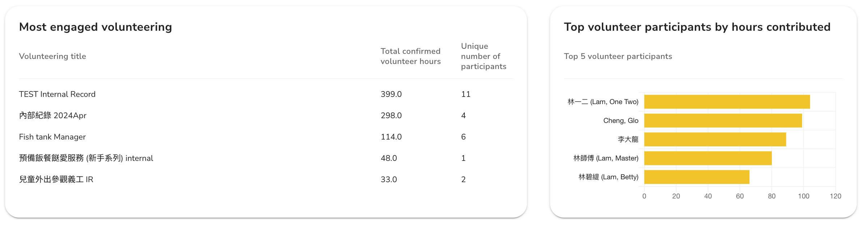Click the 李大龍 bar in the chart
The image size is (868, 227).
coord(715,140)
